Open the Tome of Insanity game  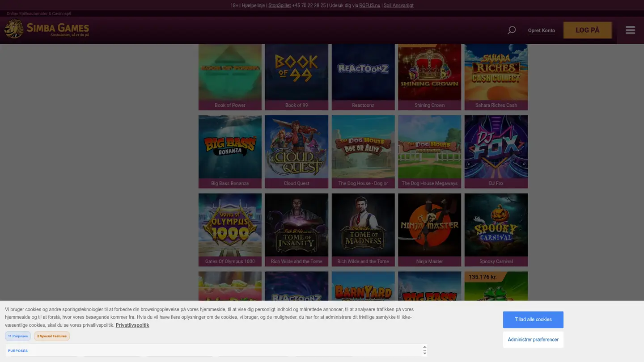tap(297, 230)
